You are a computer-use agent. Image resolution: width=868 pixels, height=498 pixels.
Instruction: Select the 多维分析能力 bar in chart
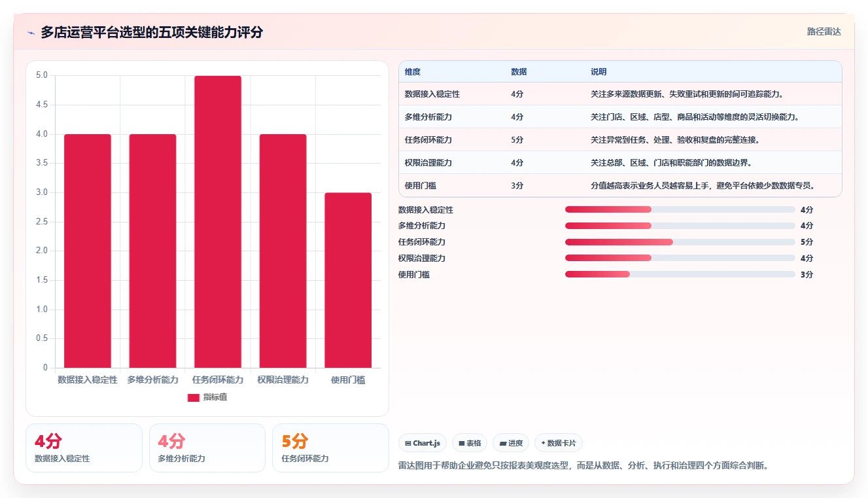click(152, 251)
